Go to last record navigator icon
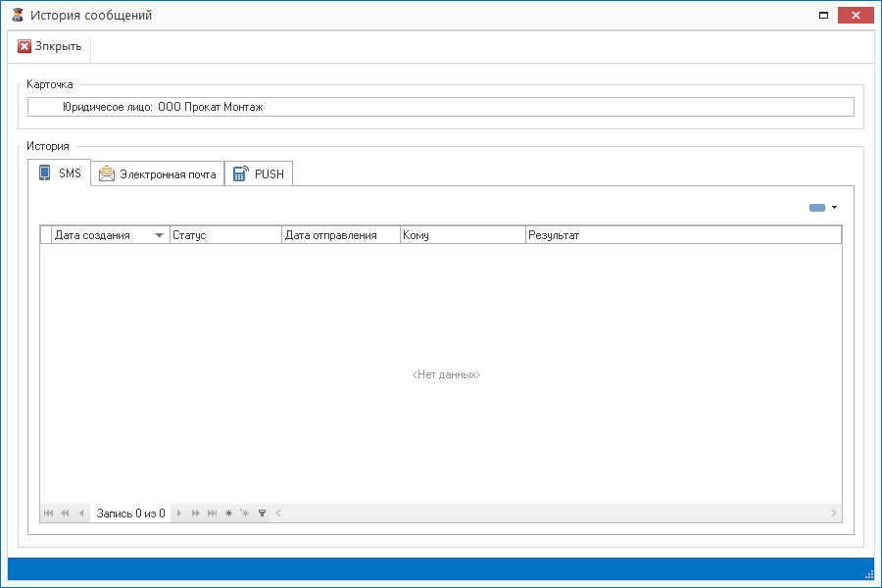The height and width of the screenshot is (588, 882). tap(212, 514)
